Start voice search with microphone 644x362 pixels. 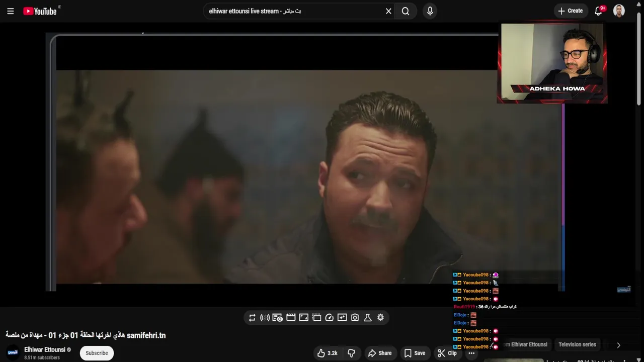[x=430, y=11]
